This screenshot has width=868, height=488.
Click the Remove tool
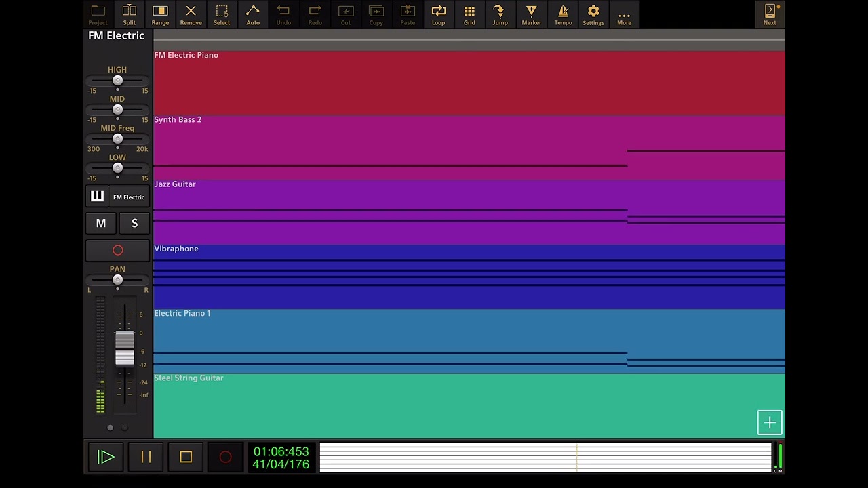(191, 14)
